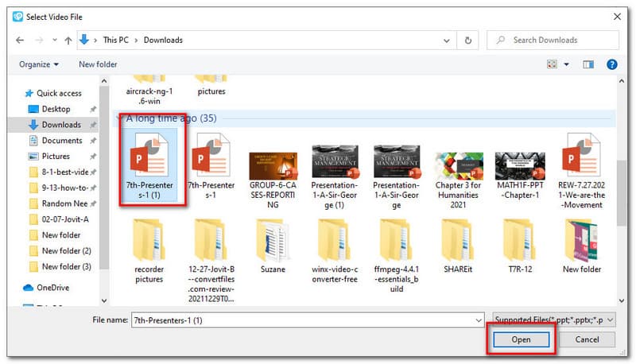Click the Open button
The width and height of the screenshot is (636, 364).
521,339
